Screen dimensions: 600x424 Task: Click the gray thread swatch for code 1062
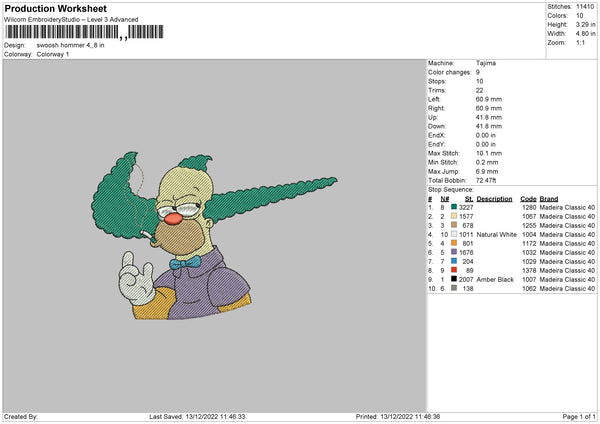point(454,288)
